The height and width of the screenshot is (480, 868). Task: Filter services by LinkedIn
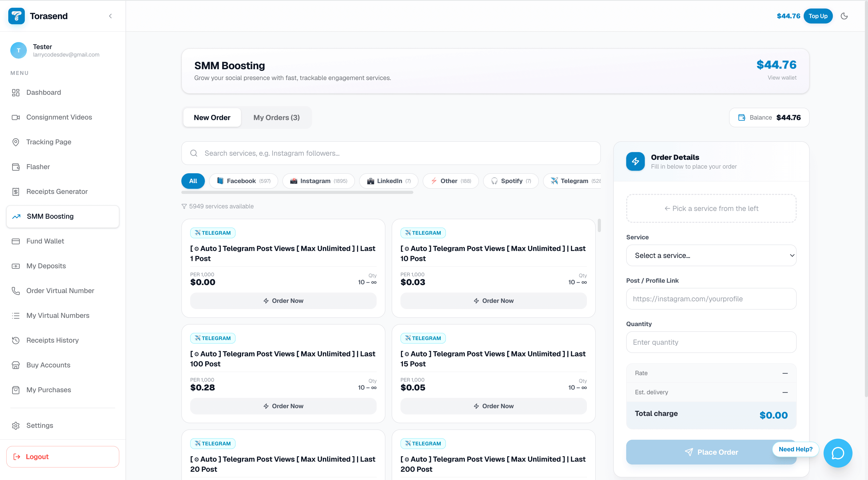pos(389,181)
